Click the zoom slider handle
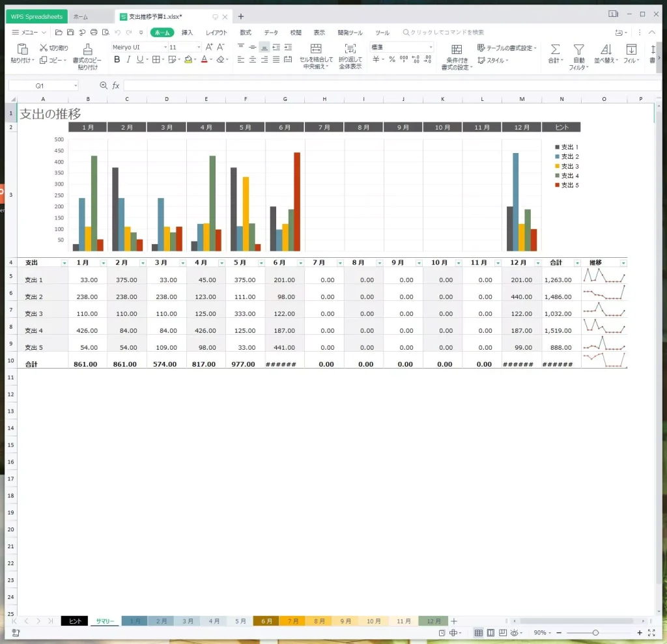Viewport: 667px width, 644px height. click(595, 632)
